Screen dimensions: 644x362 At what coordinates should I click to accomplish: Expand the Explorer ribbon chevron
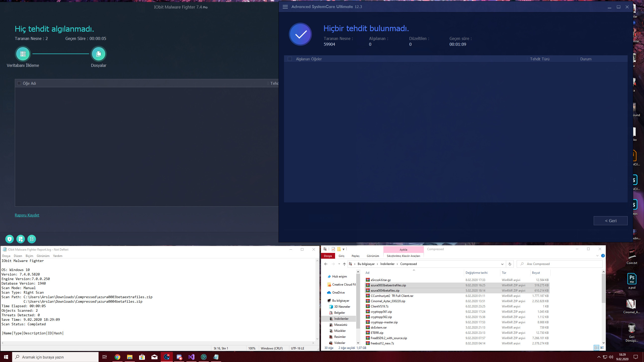click(597, 256)
